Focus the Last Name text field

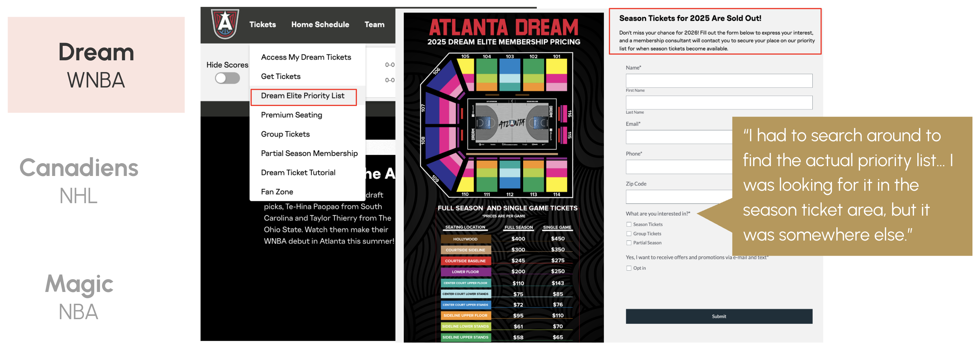pos(719,103)
